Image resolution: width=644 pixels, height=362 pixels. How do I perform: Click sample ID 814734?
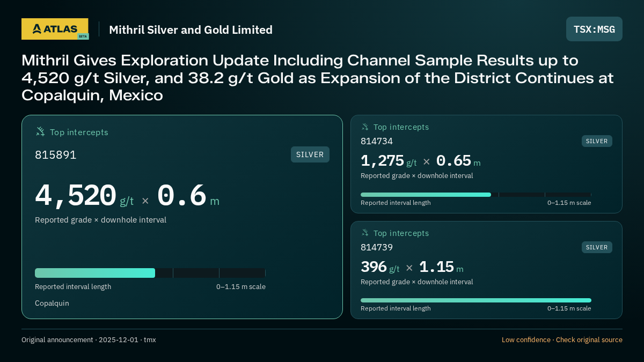click(x=377, y=141)
